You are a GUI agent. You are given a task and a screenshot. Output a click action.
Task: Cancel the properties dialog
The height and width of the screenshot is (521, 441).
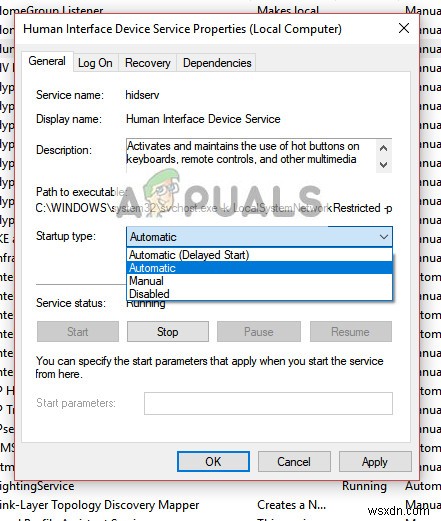pos(294,462)
